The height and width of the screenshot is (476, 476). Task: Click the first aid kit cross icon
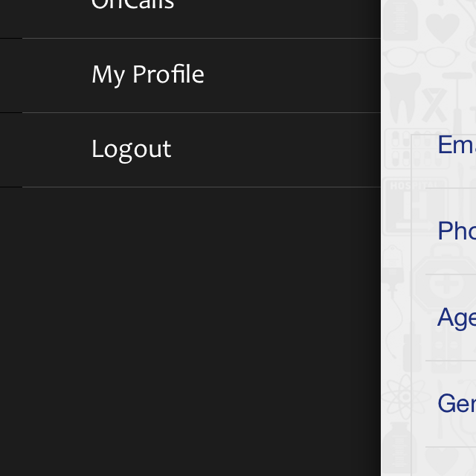(446, 284)
